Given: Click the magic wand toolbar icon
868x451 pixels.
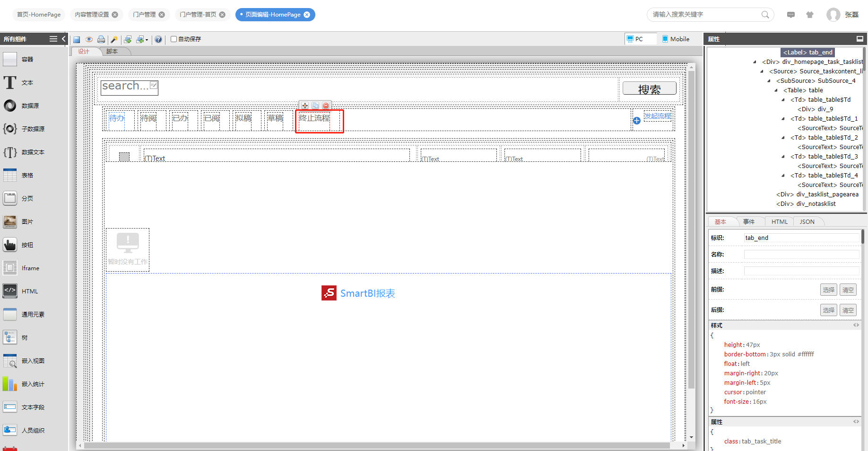Looking at the screenshot, I should 114,39.
